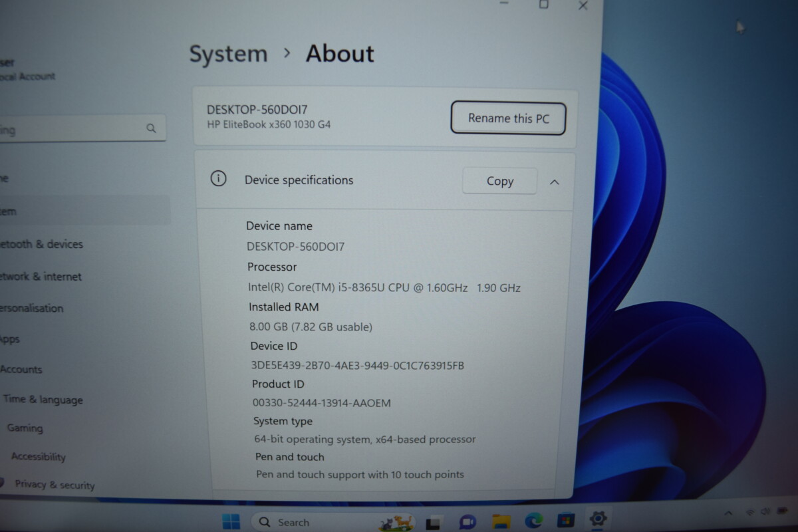Open Network & internet settings
The image size is (798, 532).
[x=41, y=276]
